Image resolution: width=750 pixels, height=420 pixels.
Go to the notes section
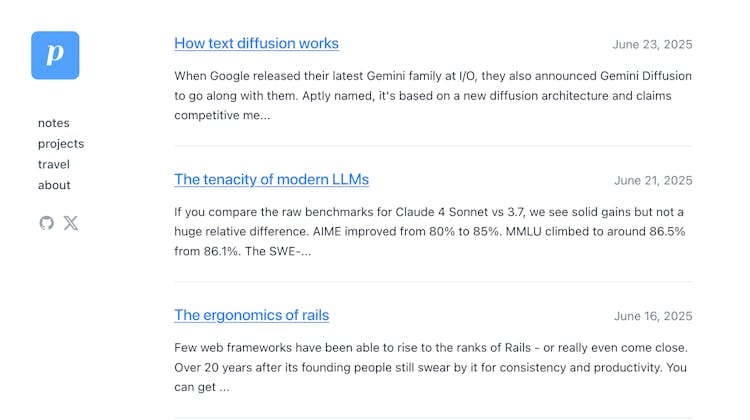click(54, 123)
